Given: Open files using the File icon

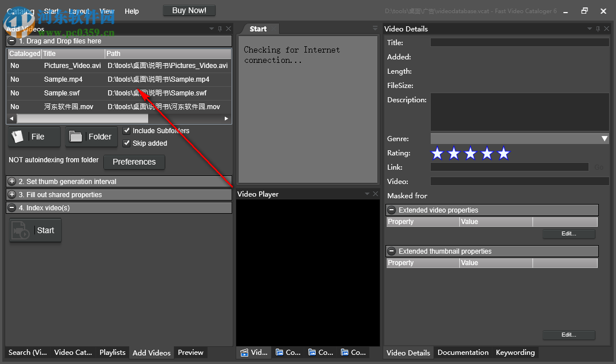Looking at the screenshot, I should coord(18,137).
